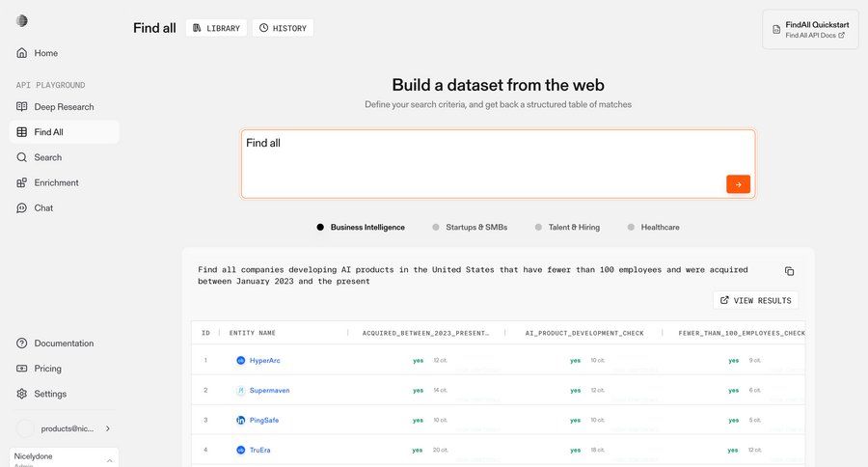Click the TruEra company logo icon
868x467 pixels.
coord(241,450)
